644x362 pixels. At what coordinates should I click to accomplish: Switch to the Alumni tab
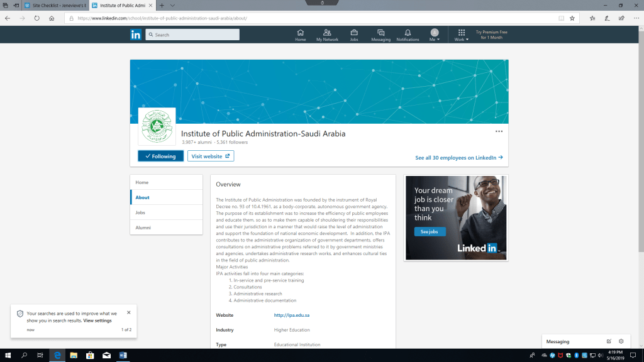click(x=143, y=228)
